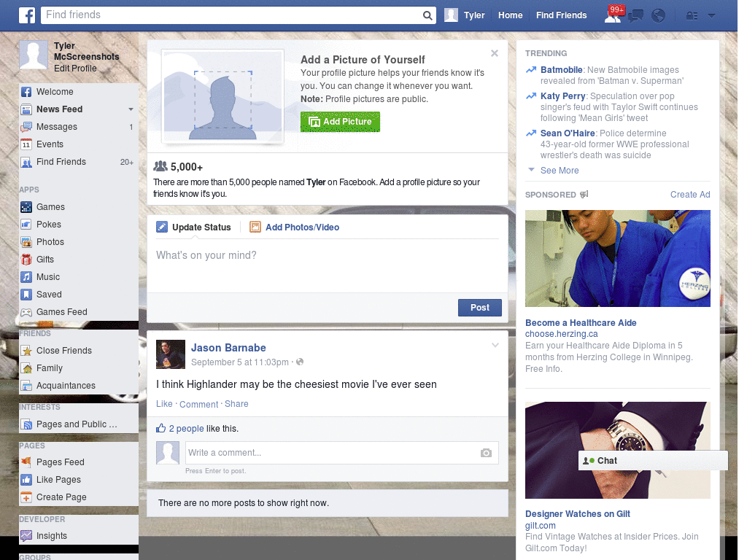
Task: Expand News Feed sort dropdown arrow
Action: click(131, 109)
